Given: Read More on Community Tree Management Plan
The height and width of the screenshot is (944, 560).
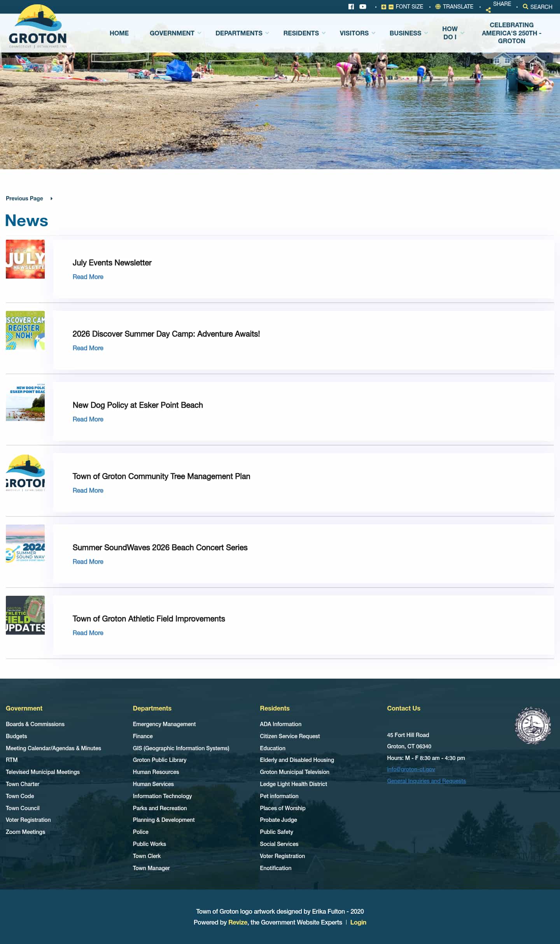Looking at the screenshot, I should coord(88,490).
